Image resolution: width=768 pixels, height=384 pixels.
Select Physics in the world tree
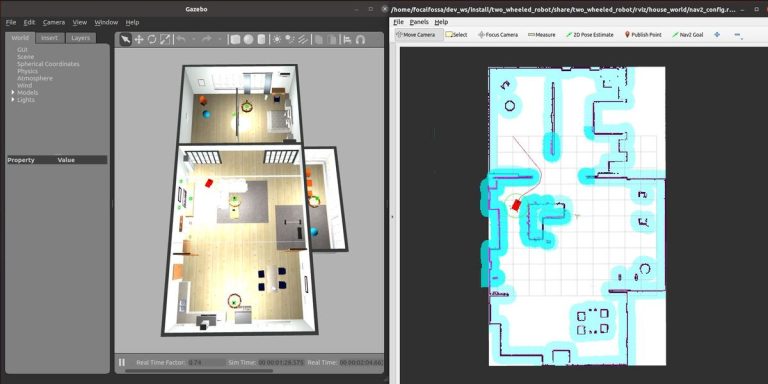[x=27, y=71]
